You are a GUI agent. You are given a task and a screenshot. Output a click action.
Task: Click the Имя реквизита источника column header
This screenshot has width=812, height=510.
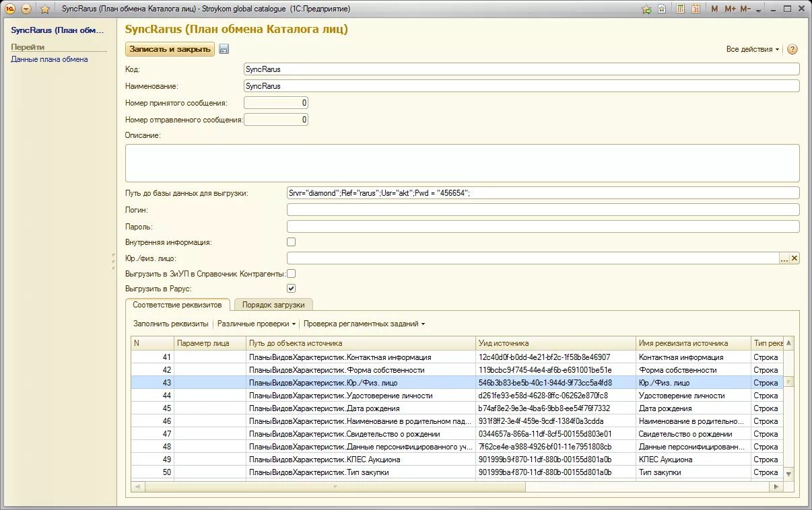point(693,343)
